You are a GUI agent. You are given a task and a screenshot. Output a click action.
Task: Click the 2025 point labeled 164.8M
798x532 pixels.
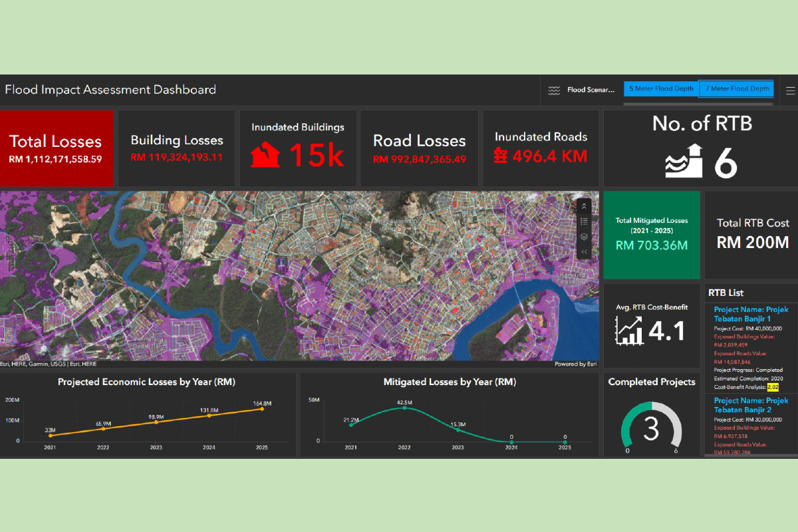click(262, 409)
